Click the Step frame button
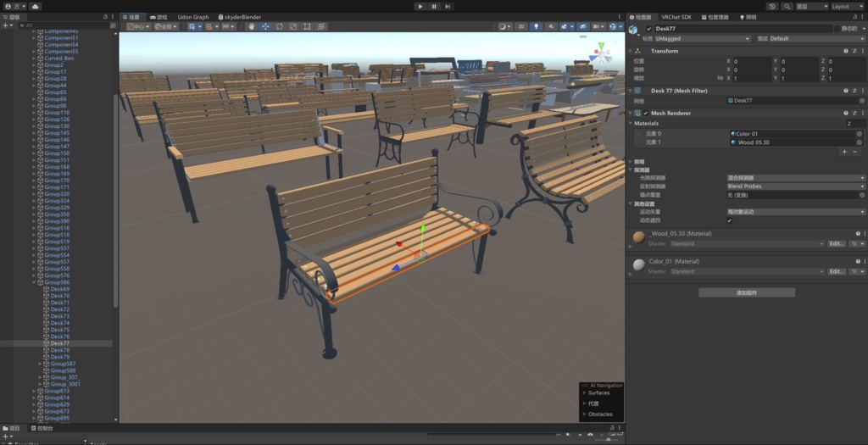Image resolution: width=868 pixels, height=445 pixels. [x=448, y=7]
